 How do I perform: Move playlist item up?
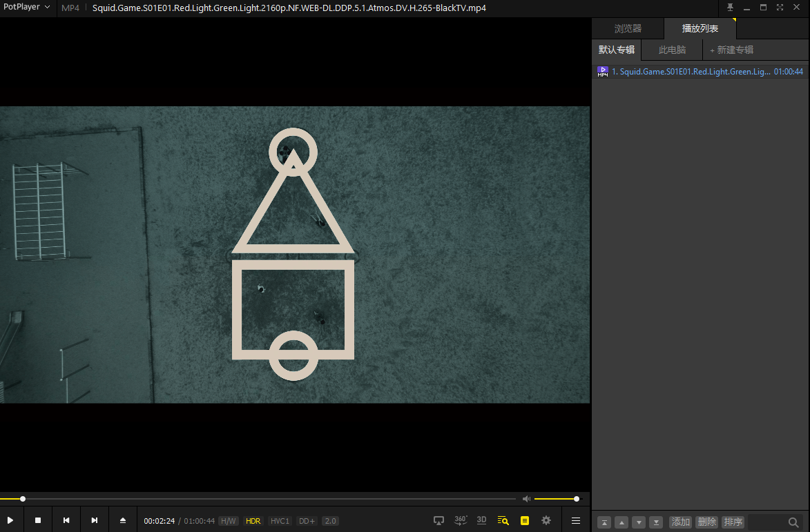click(x=621, y=522)
